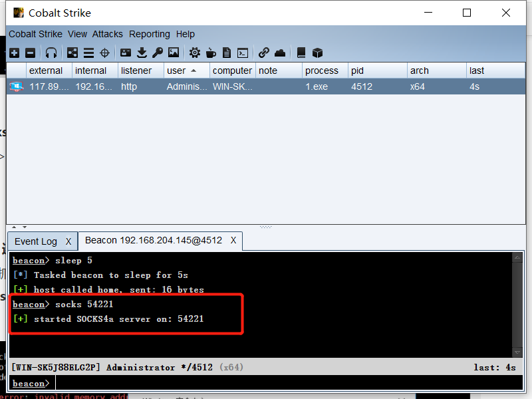The image size is (532, 399).
Task: Click the 'socks 54221' command line
Action: point(84,305)
